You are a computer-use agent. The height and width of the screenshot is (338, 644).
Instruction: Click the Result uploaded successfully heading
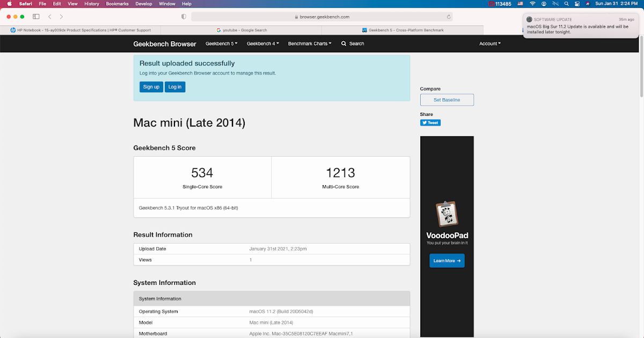point(187,63)
